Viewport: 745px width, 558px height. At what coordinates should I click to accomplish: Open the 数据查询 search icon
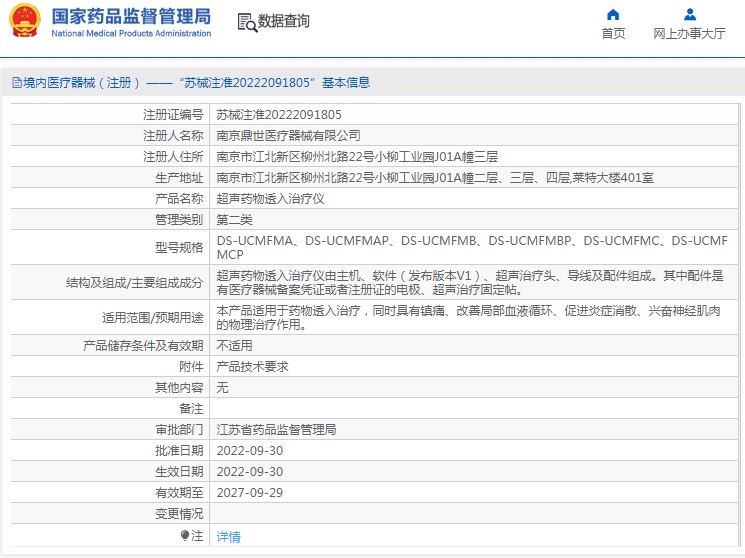coord(247,22)
